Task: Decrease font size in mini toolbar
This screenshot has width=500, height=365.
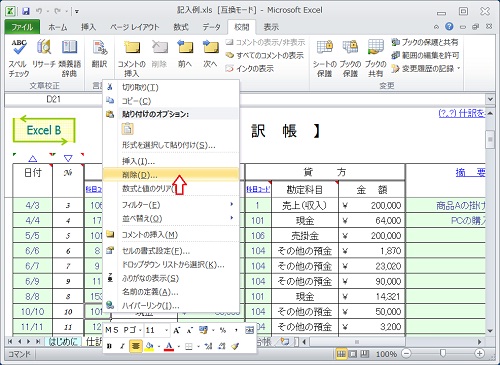Action: pos(189,330)
